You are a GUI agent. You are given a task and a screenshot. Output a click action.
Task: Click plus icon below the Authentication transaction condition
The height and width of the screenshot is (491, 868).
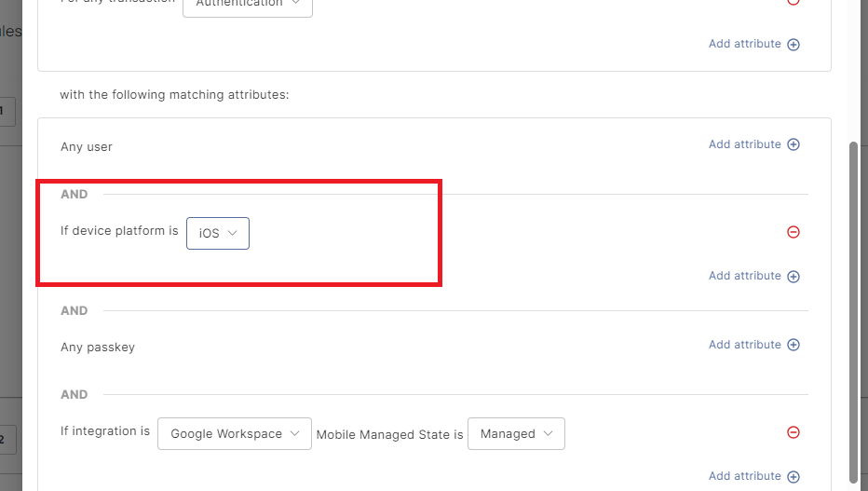(x=793, y=44)
